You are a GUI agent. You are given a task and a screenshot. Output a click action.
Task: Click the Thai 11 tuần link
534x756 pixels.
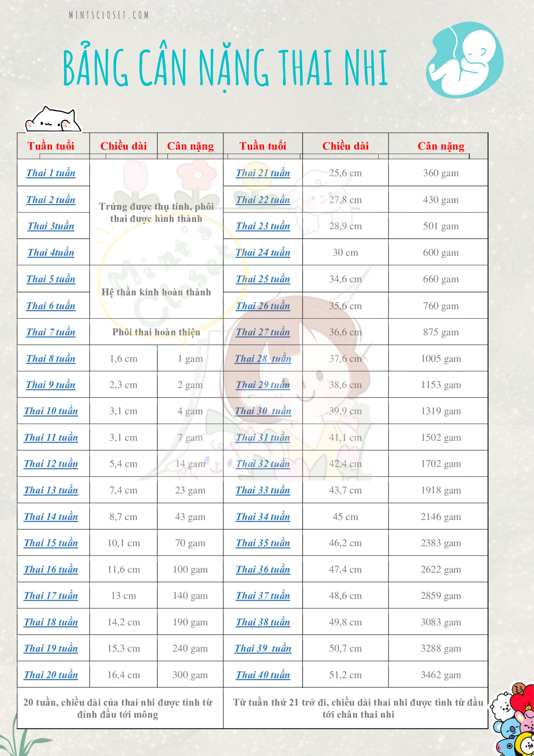pyautogui.click(x=51, y=438)
